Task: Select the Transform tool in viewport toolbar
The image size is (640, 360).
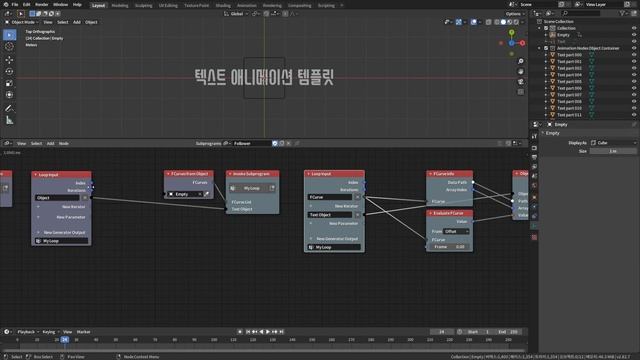Action: 9,95
